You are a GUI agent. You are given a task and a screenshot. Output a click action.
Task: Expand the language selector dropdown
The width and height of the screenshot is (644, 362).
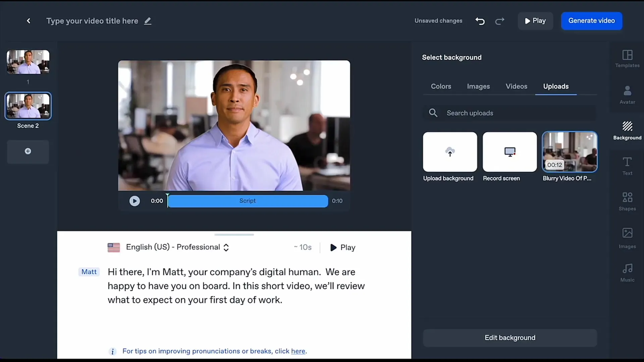227,247
